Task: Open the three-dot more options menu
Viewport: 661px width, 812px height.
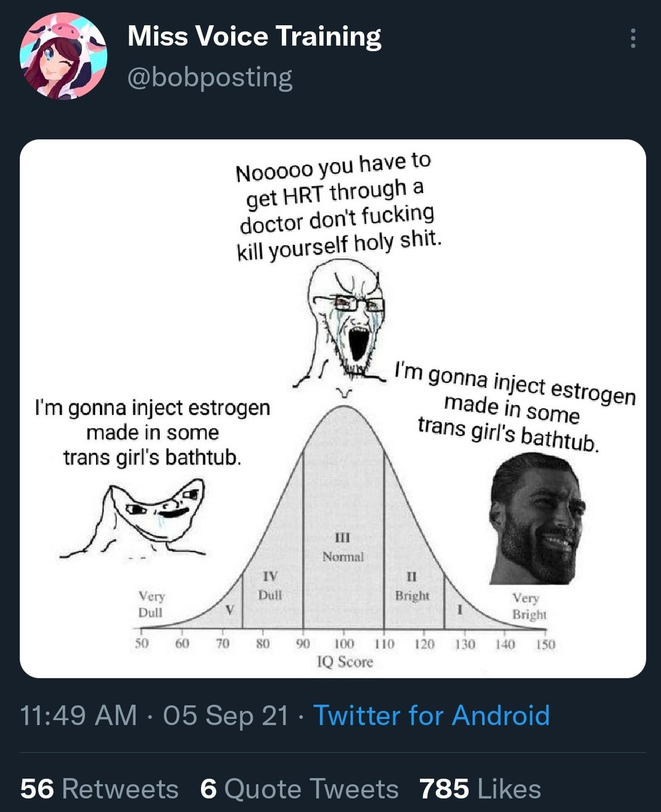Action: (x=633, y=38)
